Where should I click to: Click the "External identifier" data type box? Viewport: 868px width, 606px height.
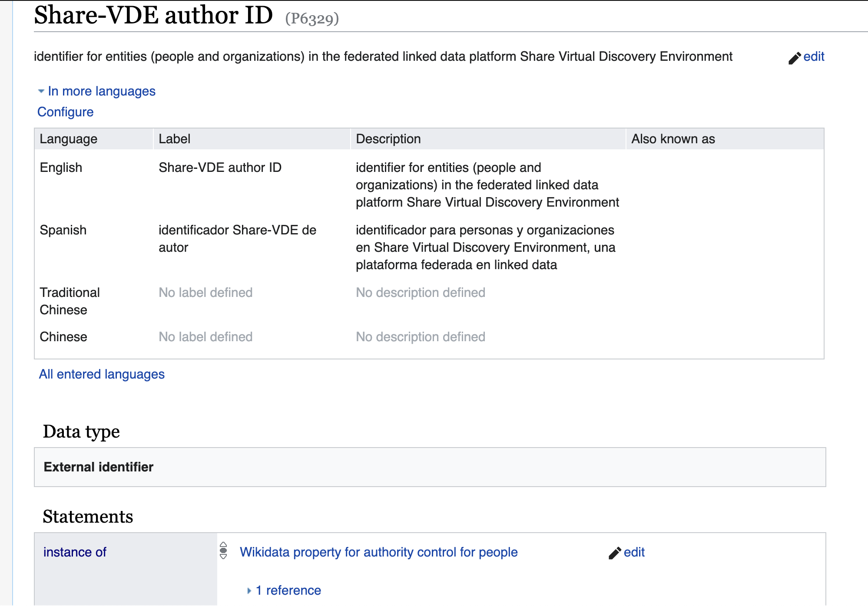(x=98, y=467)
